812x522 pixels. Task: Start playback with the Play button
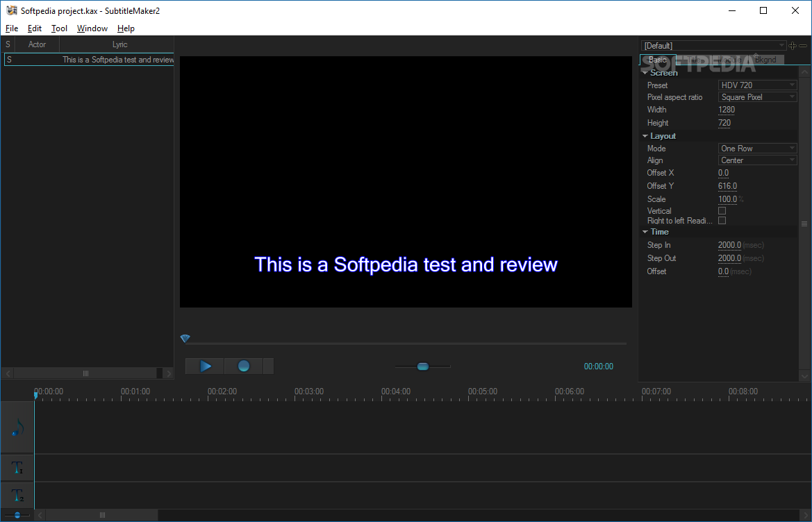point(204,367)
